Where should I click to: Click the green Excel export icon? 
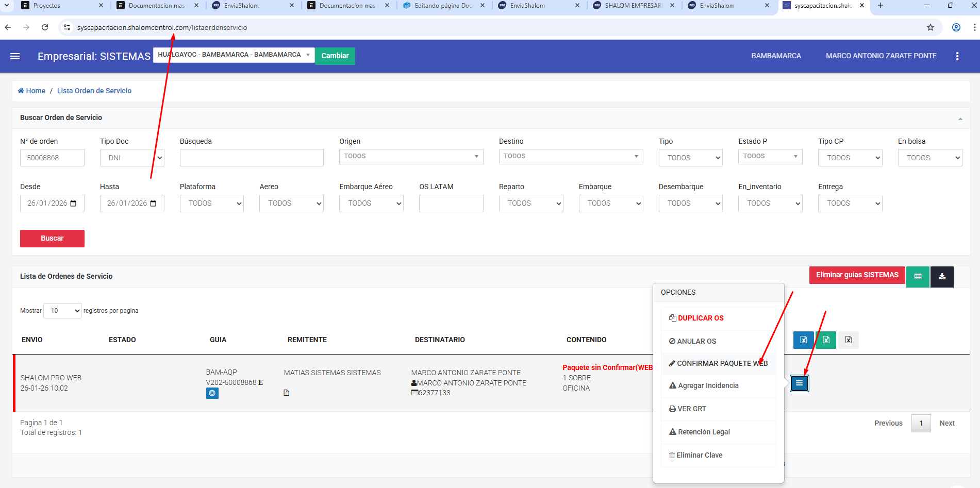(x=826, y=340)
